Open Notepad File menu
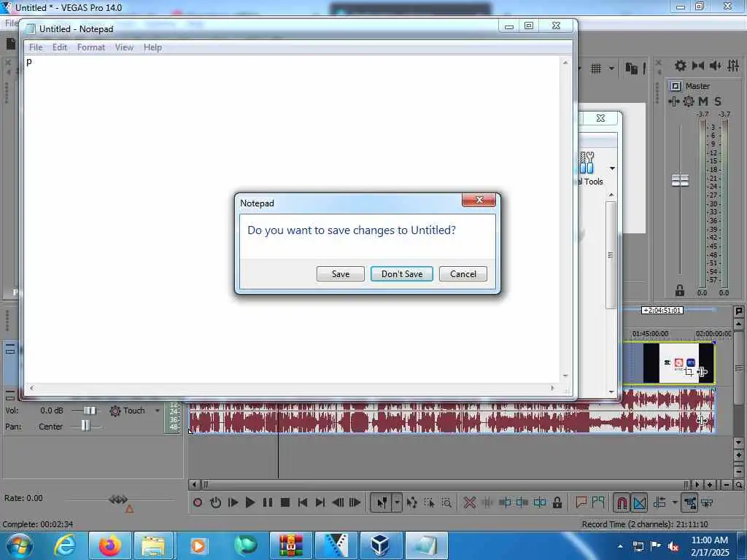This screenshot has height=560, width=747. tap(36, 47)
